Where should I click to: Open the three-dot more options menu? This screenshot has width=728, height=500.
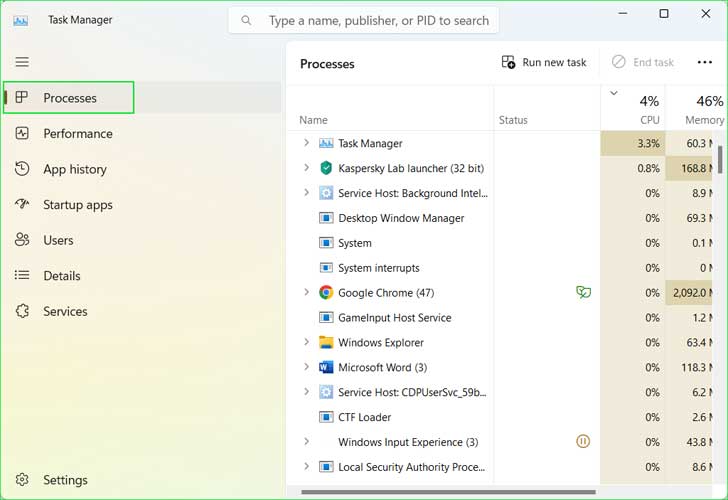[704, 62]
